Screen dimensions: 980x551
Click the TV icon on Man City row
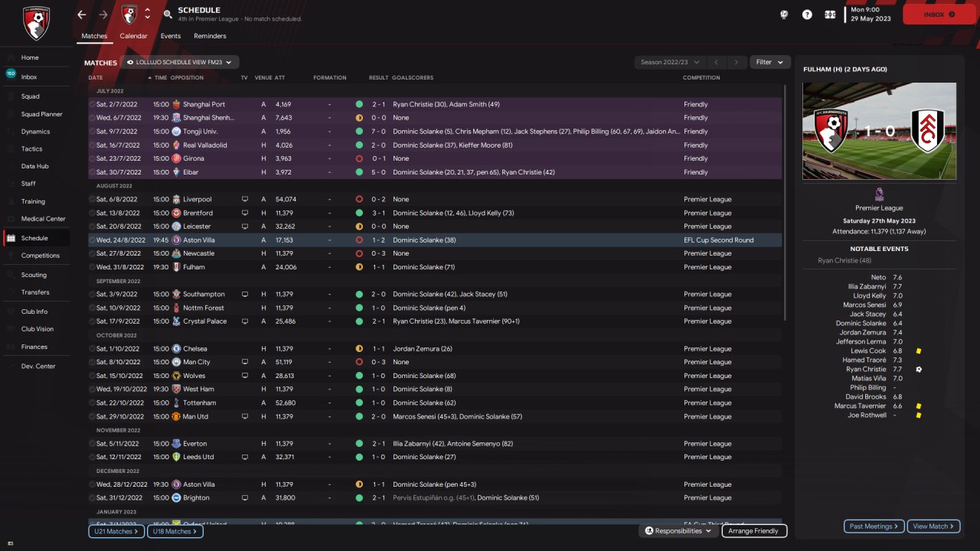pos(245,362)
